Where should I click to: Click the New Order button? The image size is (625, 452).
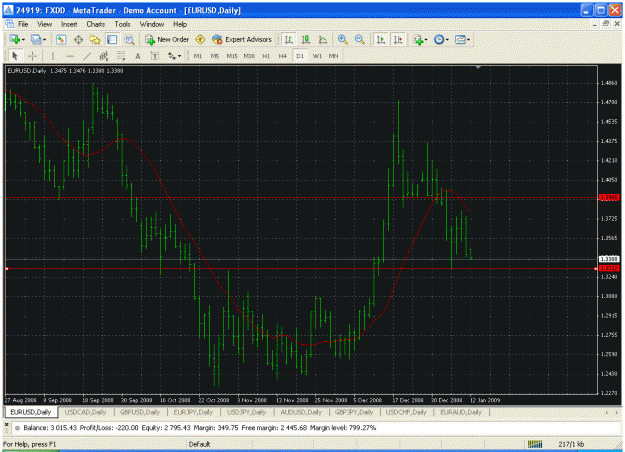click(167, 39)
